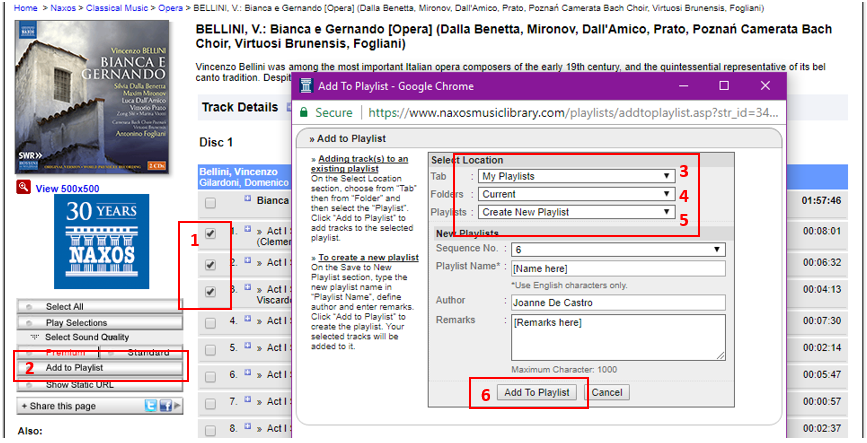Screen dimensions: 867x443
Task: Click the 00:07:30 track duration
Action: [822, 321]
